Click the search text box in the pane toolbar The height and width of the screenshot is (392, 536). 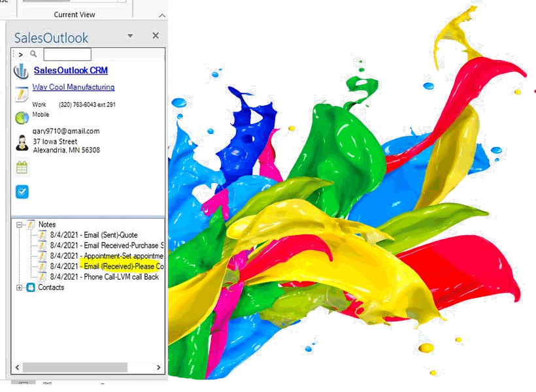point(67,54)
